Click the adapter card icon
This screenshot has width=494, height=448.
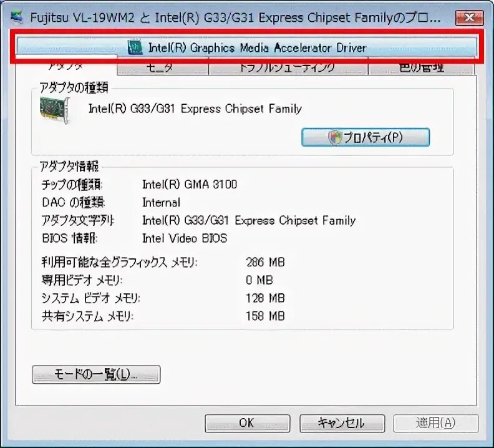pos(54,110)
